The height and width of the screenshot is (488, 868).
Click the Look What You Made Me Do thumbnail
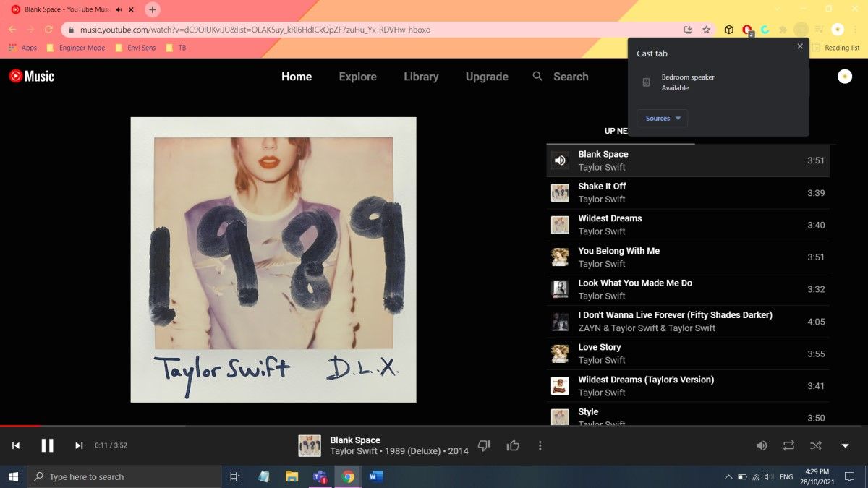560,289
